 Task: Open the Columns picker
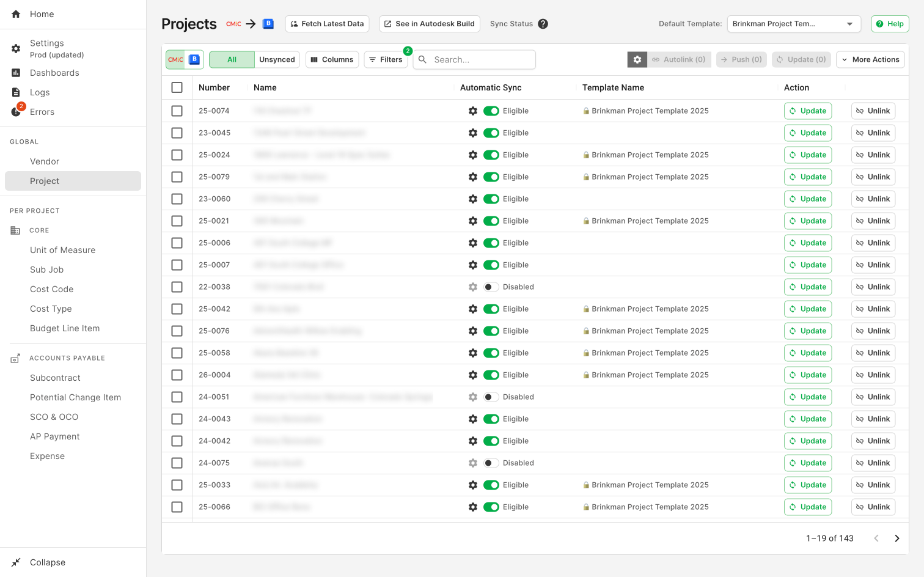(332, 59)
